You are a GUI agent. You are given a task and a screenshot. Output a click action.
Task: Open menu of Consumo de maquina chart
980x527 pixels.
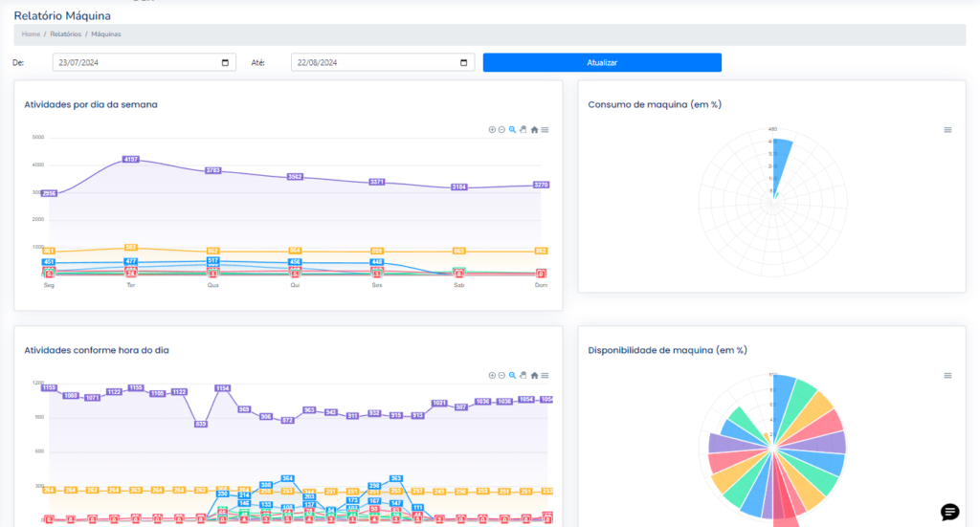947,130
